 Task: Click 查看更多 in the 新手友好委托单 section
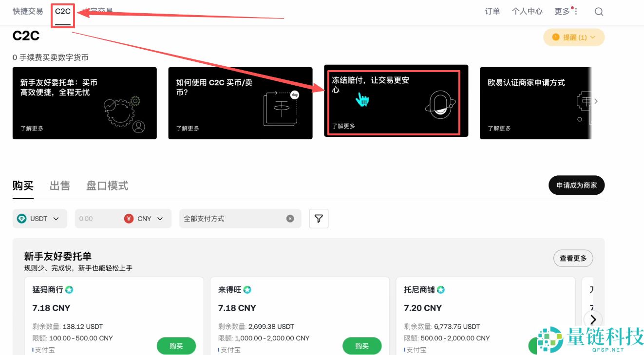point(573,258)
